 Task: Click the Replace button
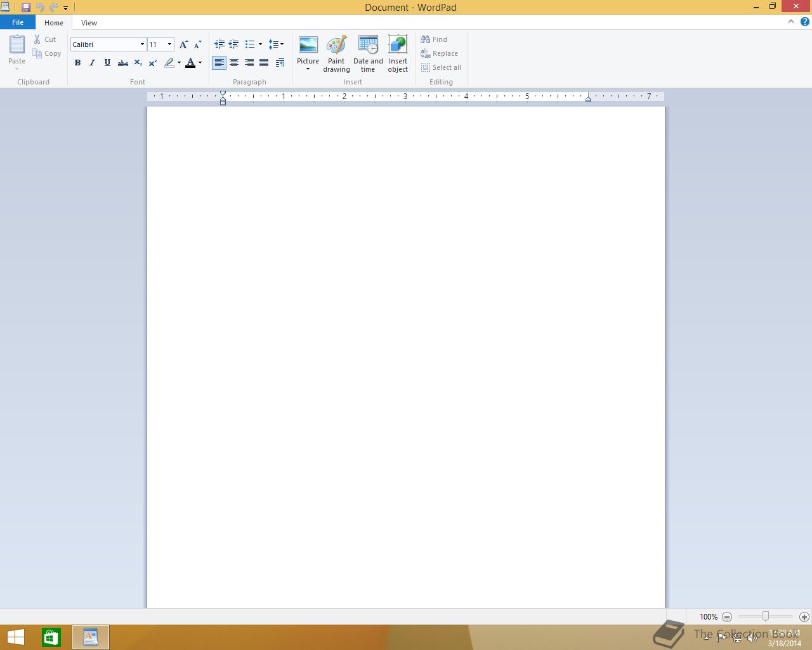point(439,53)
